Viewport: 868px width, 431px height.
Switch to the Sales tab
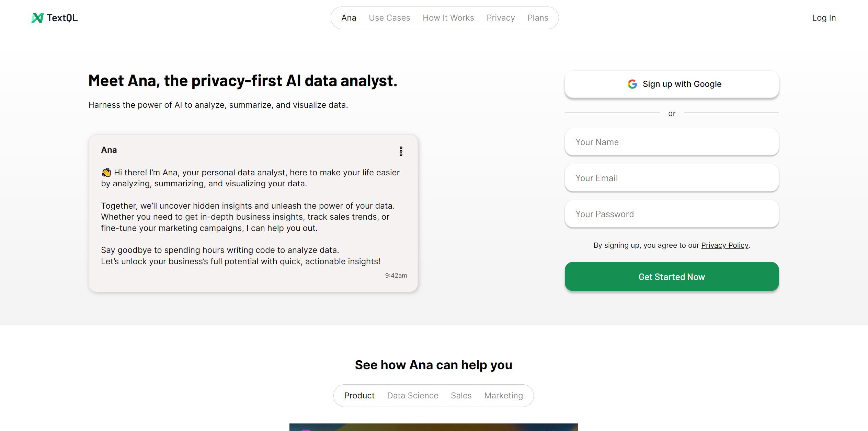[x=461, y=395]
